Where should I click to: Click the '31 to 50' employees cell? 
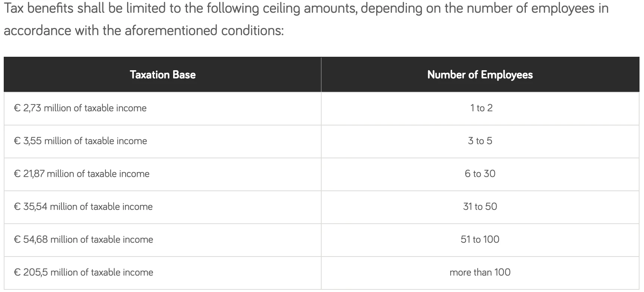480,207
